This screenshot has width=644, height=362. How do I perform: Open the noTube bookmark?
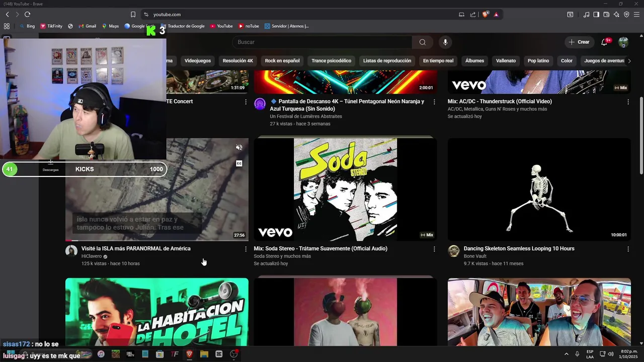249,26
